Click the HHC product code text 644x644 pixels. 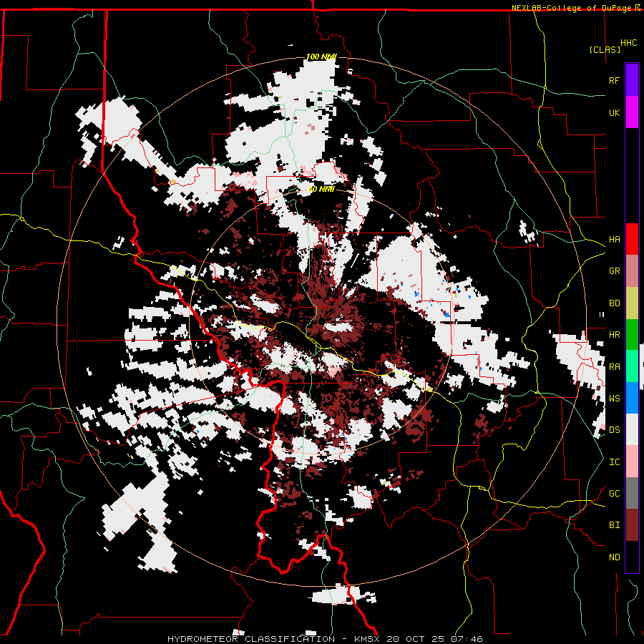[x=629, y=43]
